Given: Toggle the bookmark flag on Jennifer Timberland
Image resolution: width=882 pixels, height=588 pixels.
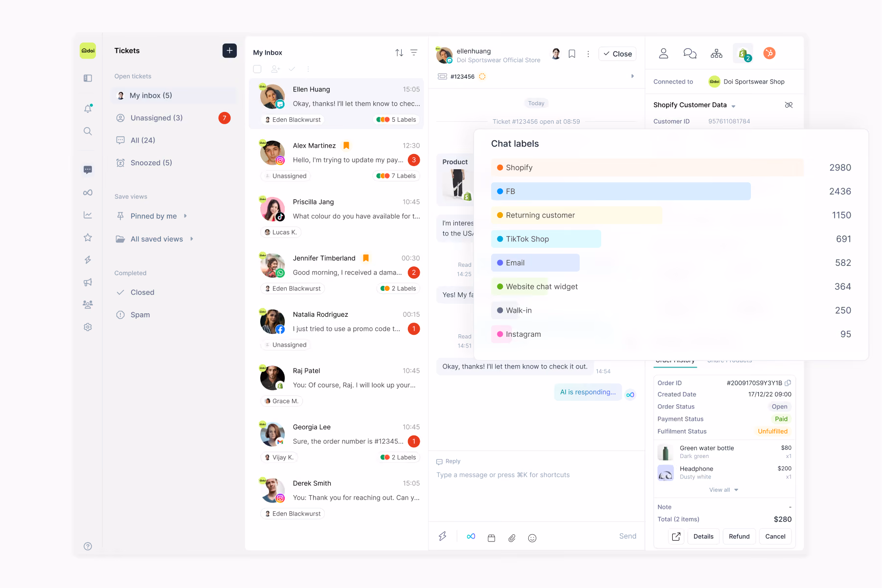Looking at the screenshot, I should click(366, 258).
